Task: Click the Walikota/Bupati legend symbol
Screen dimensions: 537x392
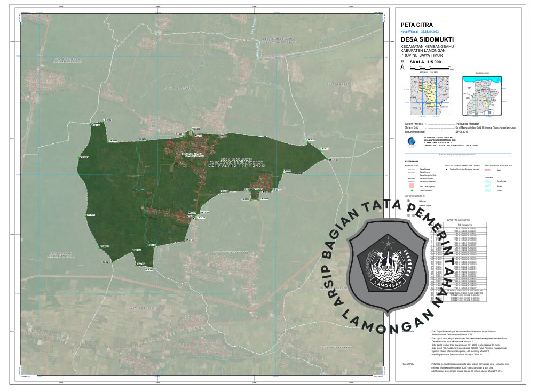Action: 408,205
